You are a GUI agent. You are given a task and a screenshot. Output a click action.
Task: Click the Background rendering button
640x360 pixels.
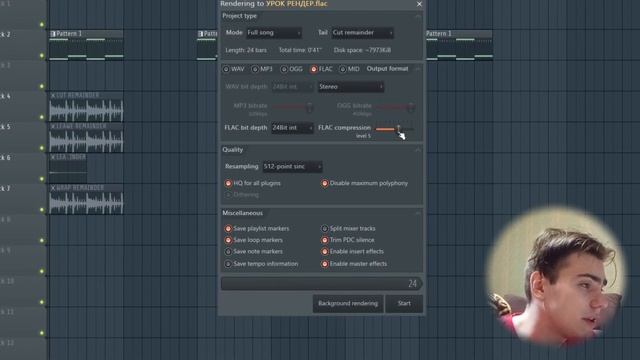click(348, 304)
